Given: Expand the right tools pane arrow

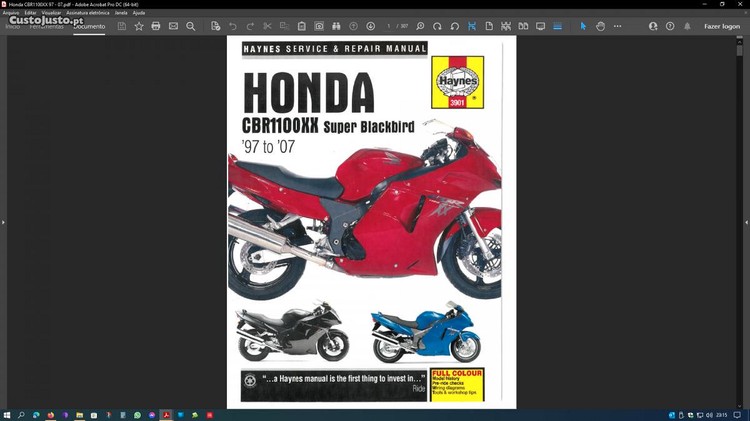Looking at the screenshot, I should tap(745, 222).
